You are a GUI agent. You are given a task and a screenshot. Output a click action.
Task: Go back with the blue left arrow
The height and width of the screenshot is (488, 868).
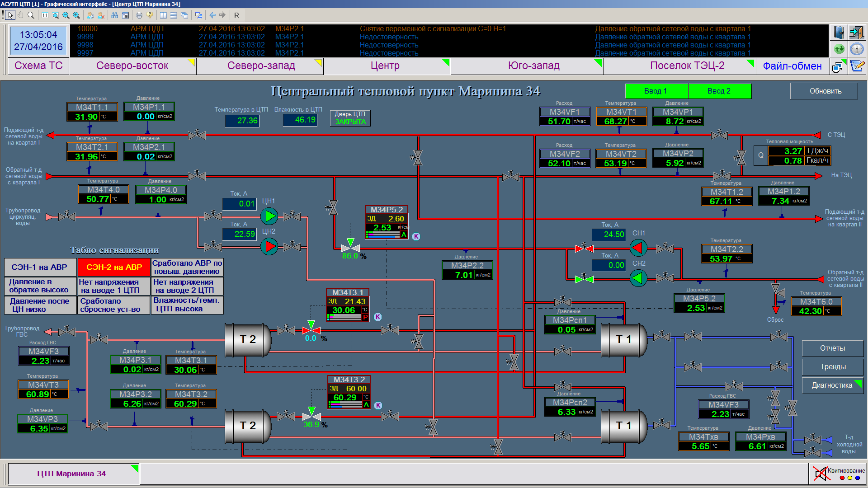[212, 15]
